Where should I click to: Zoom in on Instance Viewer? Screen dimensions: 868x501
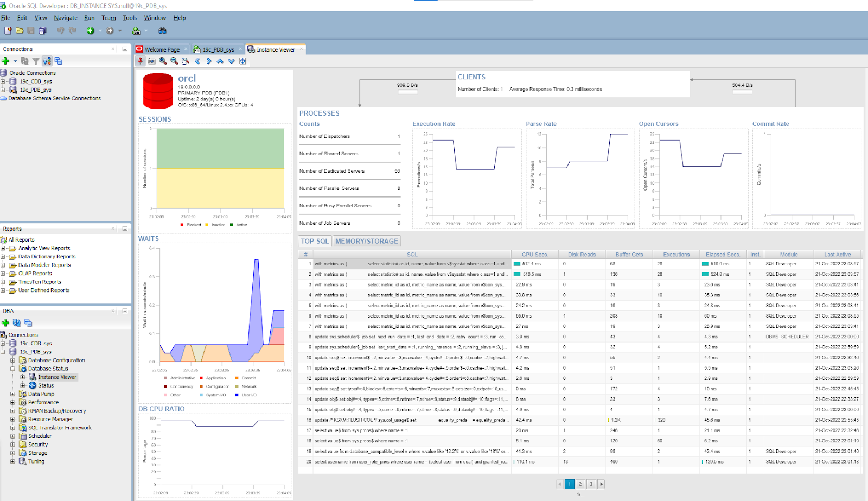pos(163,61)
